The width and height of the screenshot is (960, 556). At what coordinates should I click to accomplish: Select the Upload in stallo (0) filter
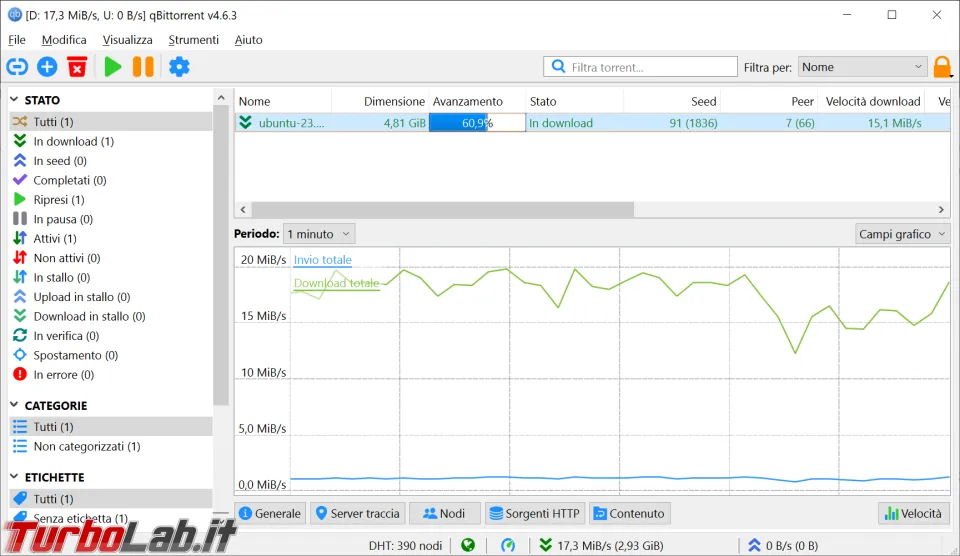tap(111, 297)
